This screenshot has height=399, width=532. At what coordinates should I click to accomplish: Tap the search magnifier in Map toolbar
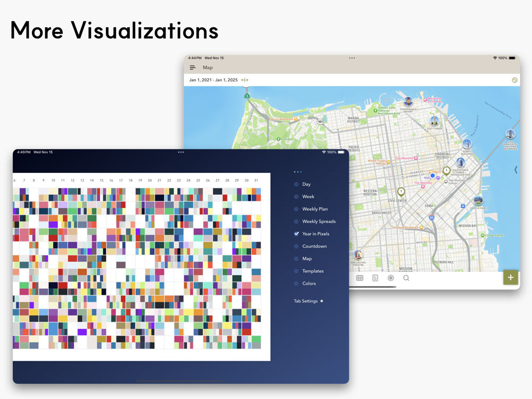click(406, 278)
